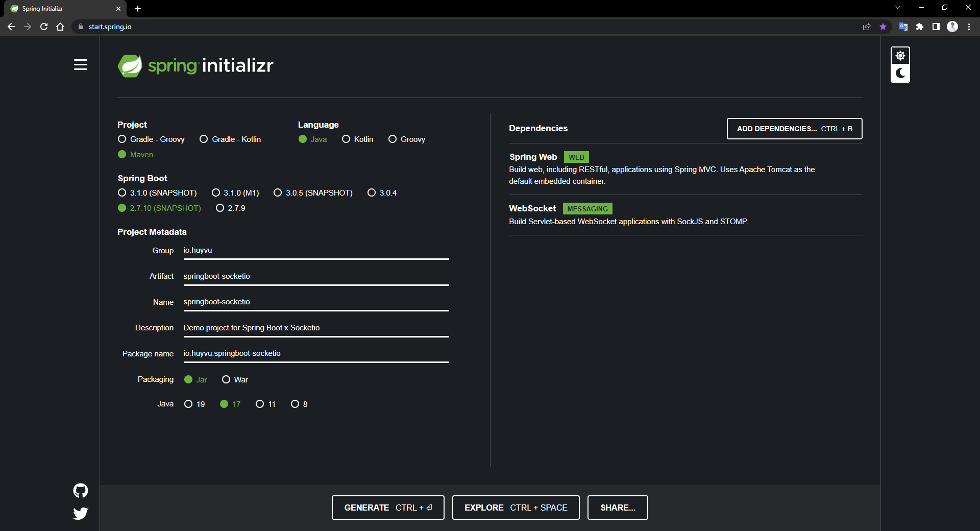Choose Jar packaging
980x531 pixels.
pos(195,380)
